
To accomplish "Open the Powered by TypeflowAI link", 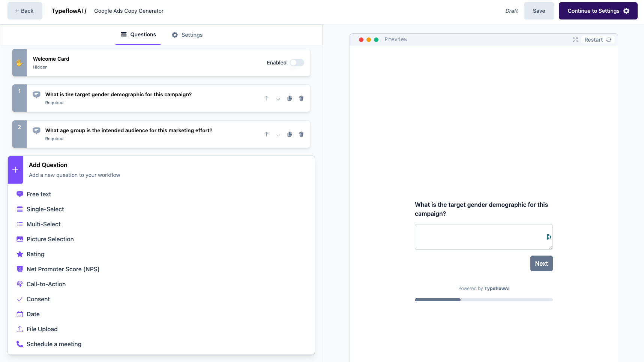I will 484,289.
